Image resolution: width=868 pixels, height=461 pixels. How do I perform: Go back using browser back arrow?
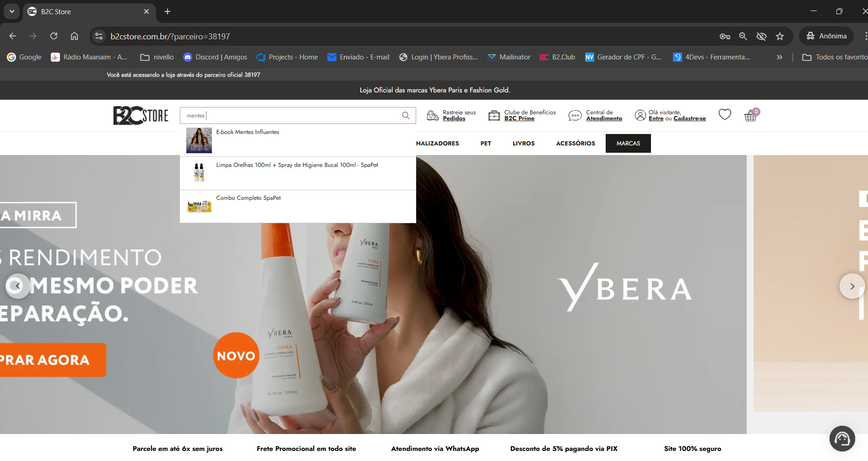point(13,36)
